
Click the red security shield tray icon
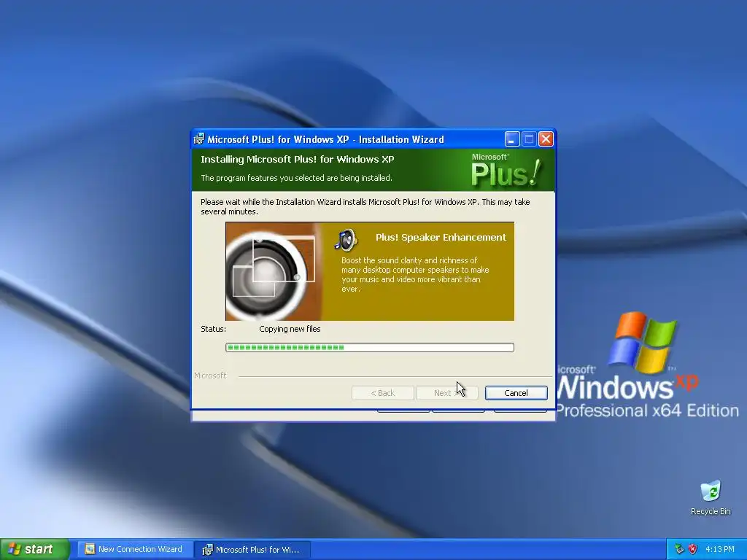coord(693,549)
